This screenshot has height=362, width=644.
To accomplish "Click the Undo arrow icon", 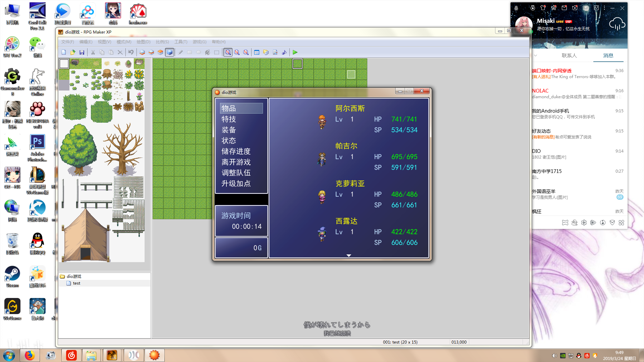I will [x=131, y=52].
